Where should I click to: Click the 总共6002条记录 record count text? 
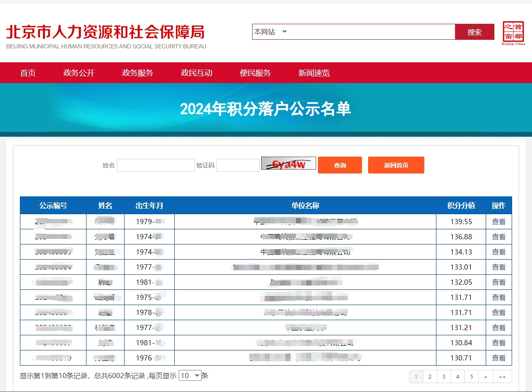120,376
